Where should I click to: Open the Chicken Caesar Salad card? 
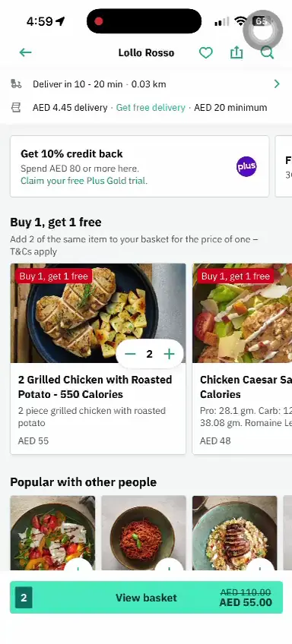243,359
